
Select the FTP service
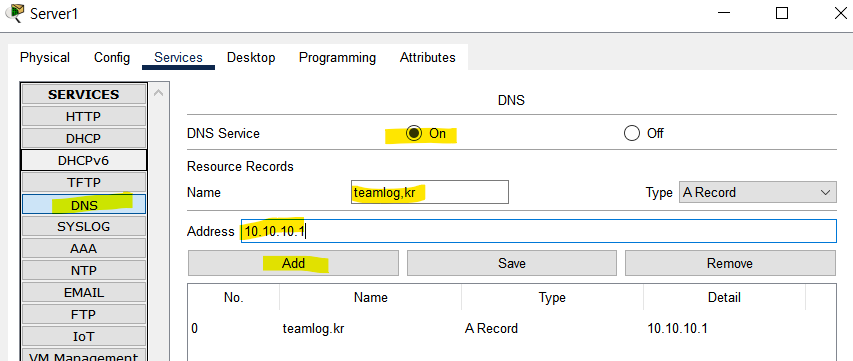[x=84, y=314]
